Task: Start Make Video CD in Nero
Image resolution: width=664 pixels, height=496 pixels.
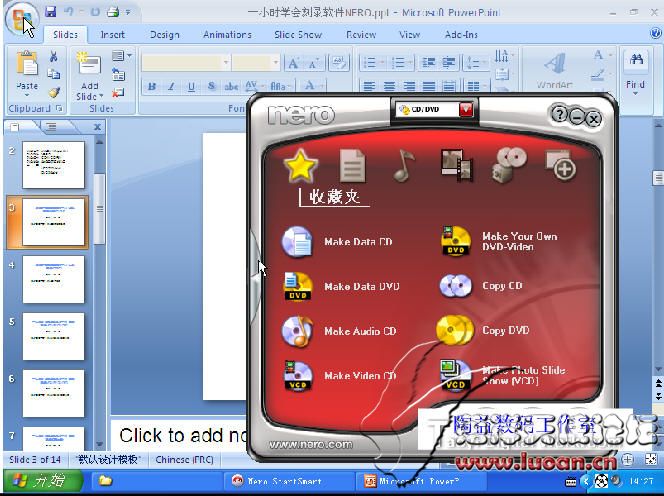Action: pos(339,376)
